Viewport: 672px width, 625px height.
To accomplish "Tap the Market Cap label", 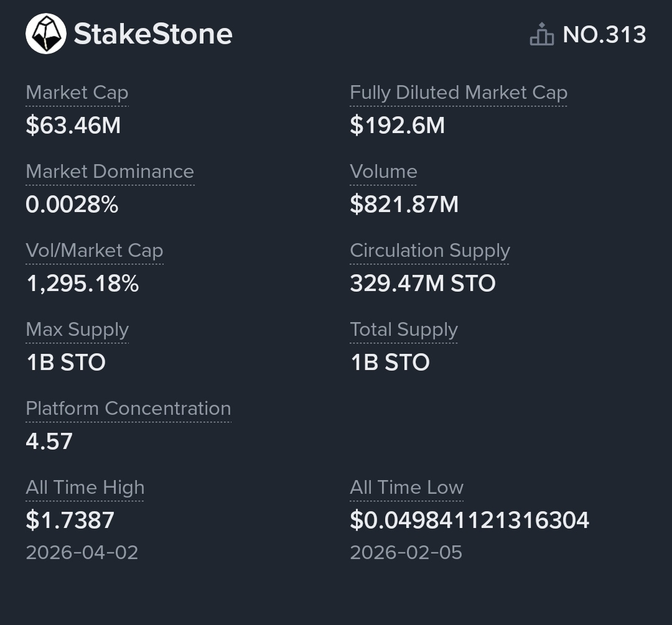I will [x=77, y=93].
